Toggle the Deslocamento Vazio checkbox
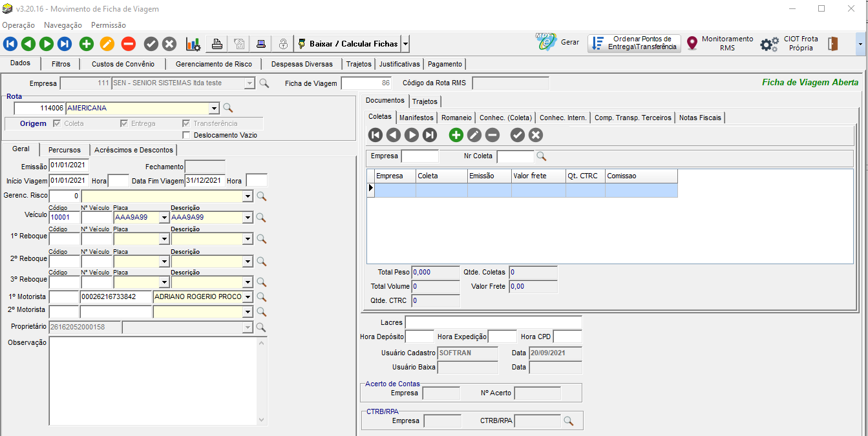 187,135
